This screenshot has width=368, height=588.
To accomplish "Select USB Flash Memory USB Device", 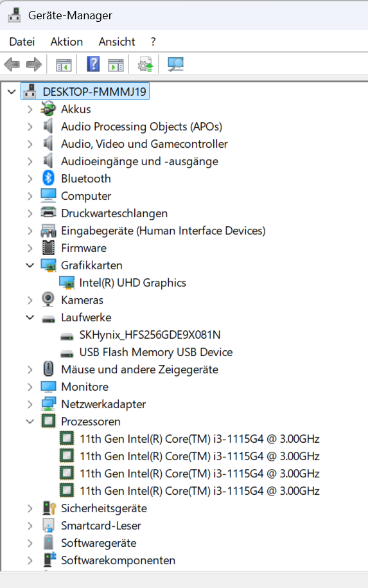I will pyautogui.click(x=156, y=352).
